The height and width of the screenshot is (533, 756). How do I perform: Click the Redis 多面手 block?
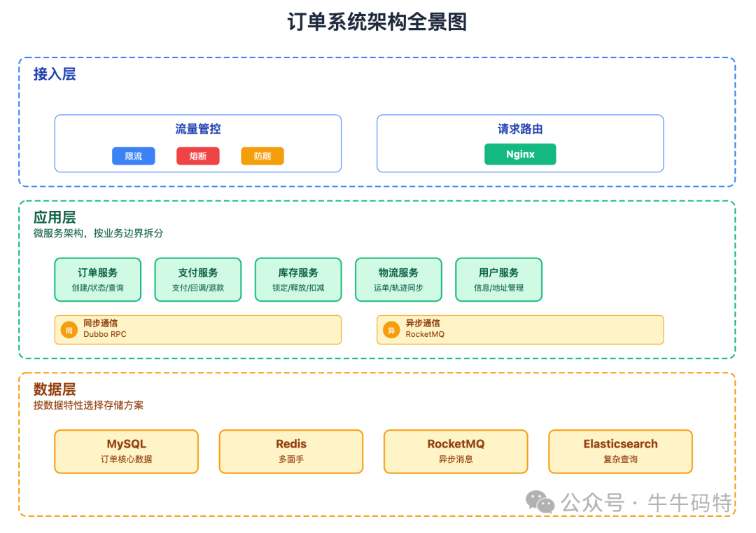(291, 451)
